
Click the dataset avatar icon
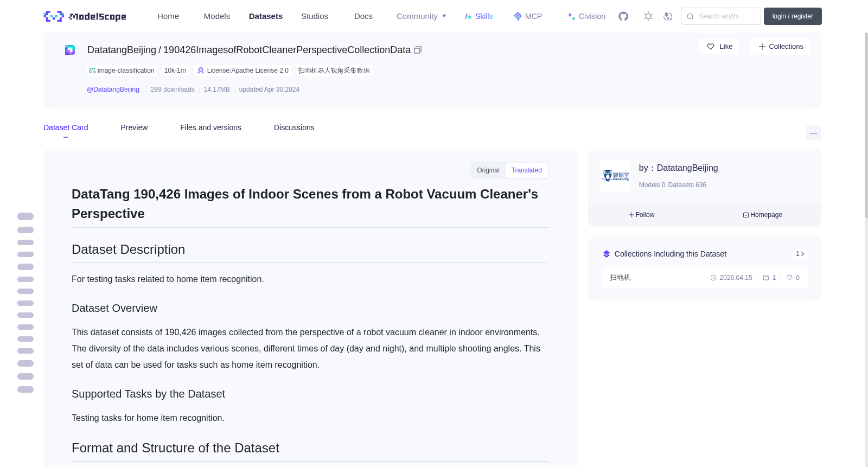pyautogui.click(x=70, y=50)
